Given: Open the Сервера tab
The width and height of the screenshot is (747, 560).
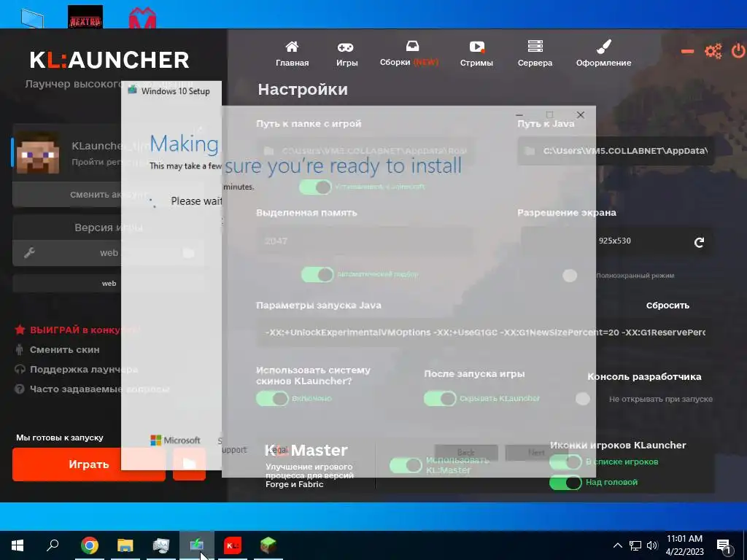Looking at the screenshot, I should 535,54.
